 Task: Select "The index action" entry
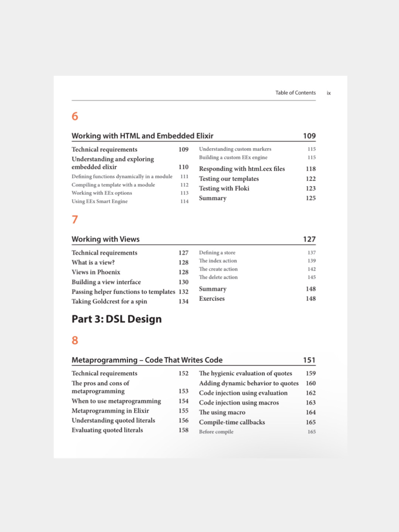click(218, 261)
